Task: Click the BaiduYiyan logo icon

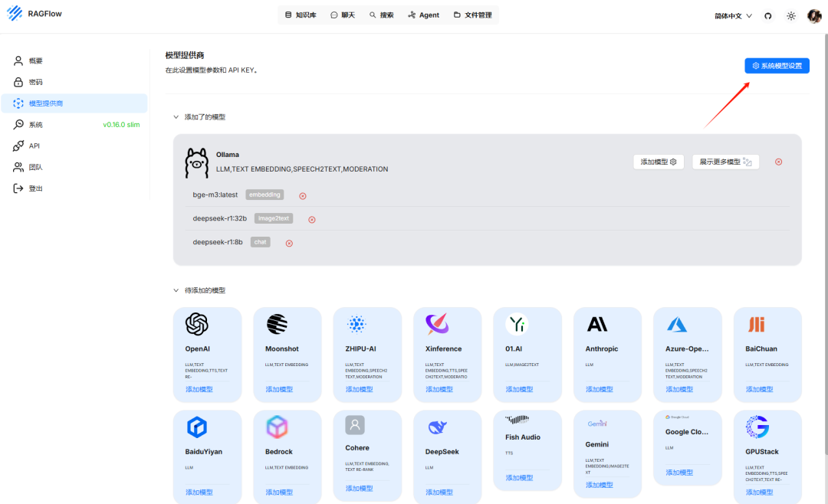Action: click(197, 427)
